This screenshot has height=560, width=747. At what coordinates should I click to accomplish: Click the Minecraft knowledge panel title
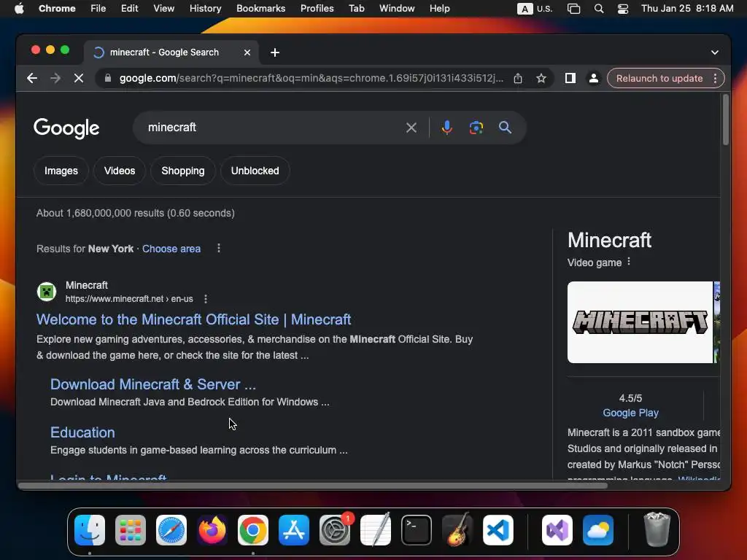pos(609,240)
